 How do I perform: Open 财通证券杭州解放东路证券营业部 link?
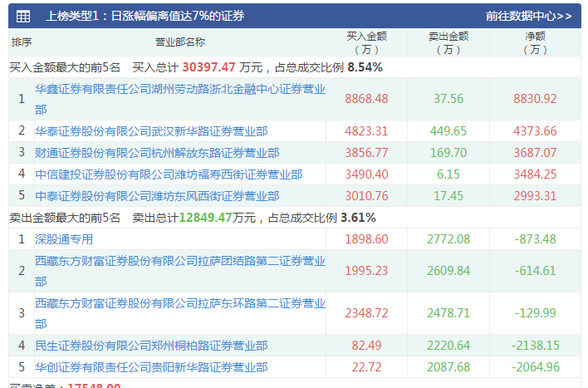pyautogui.click(x=157, y=153)
